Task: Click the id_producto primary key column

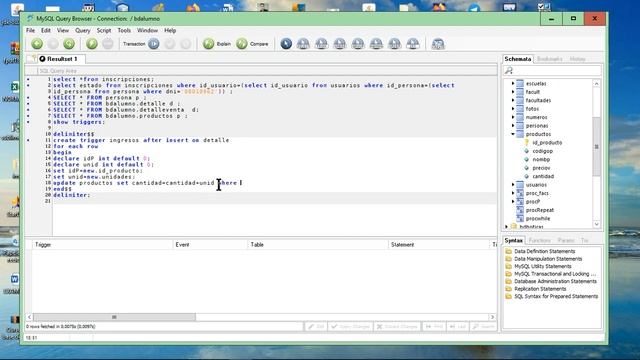Action: click(547, 142)
